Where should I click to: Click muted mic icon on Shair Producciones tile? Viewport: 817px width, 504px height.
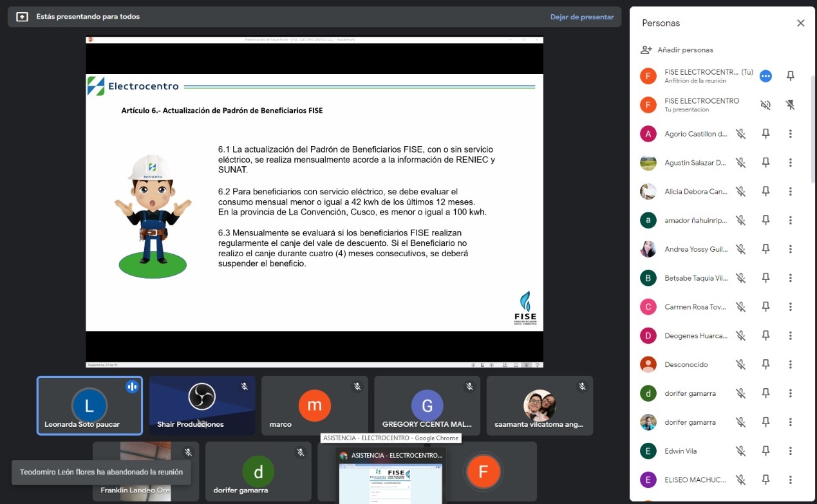tap(245, 387)
